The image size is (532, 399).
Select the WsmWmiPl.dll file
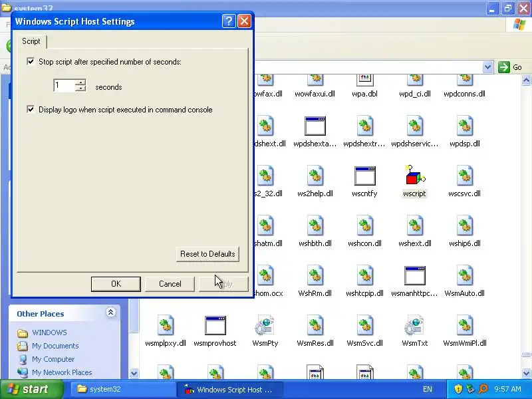[x=464, y=331]
